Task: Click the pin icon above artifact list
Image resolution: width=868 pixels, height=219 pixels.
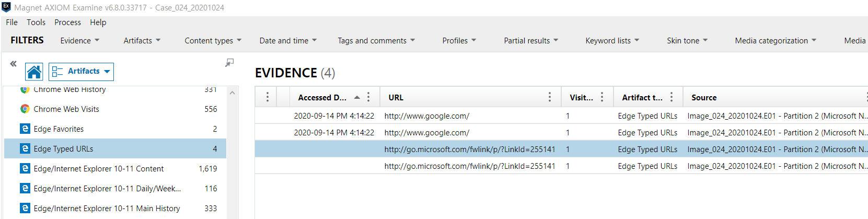Action: click(x=229, y=63)
